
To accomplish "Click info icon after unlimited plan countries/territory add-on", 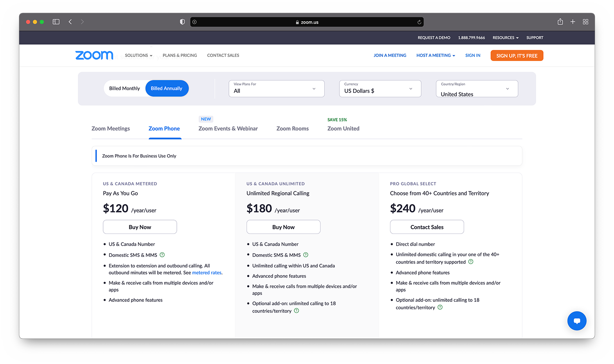I will click(x=296, y=311).
